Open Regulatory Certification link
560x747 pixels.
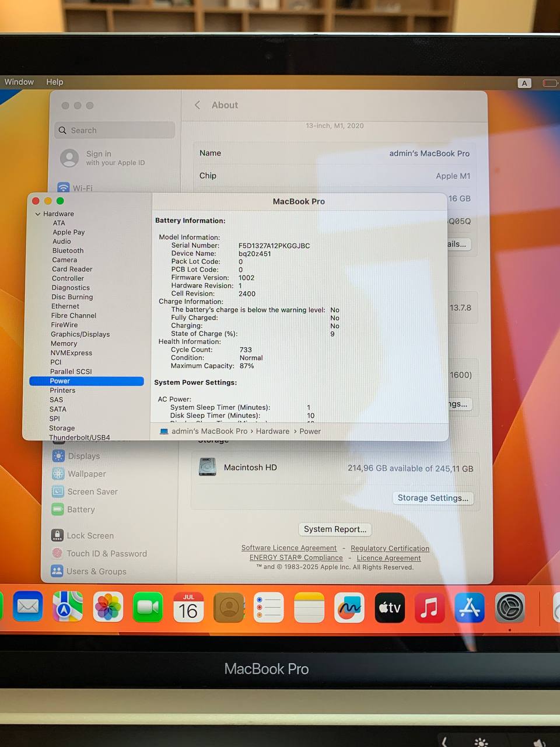tap(390, 549)
